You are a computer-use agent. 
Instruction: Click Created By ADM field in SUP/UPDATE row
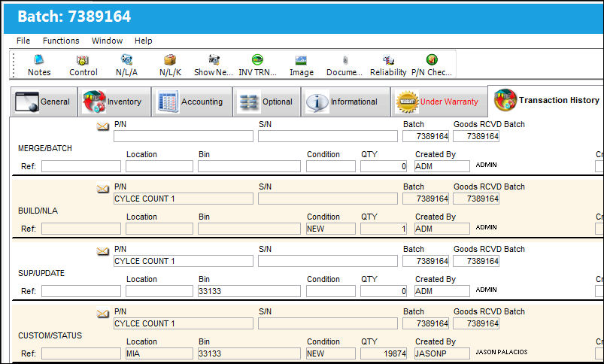[442, 291]
